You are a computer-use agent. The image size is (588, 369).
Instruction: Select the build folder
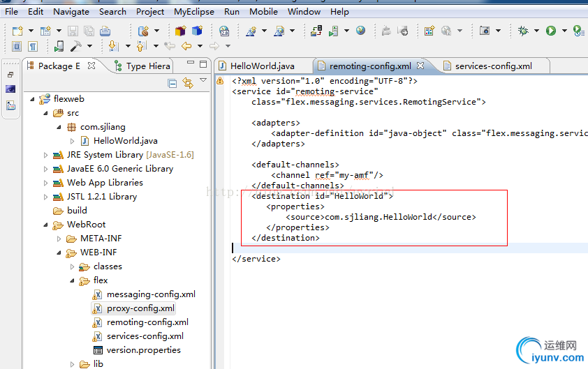[x=77, y=211]
